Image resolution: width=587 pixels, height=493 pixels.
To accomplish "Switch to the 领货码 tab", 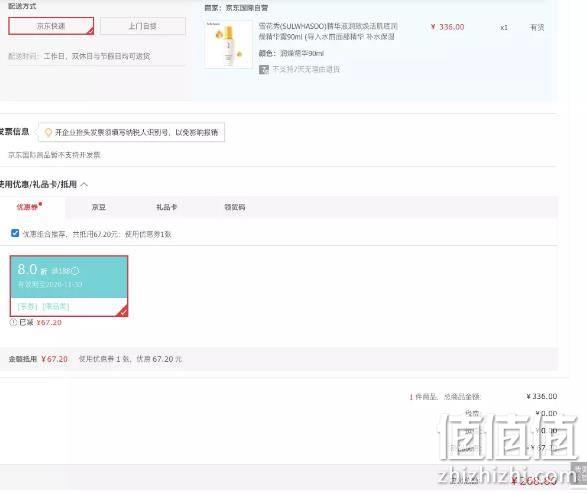I will (235, 207).
